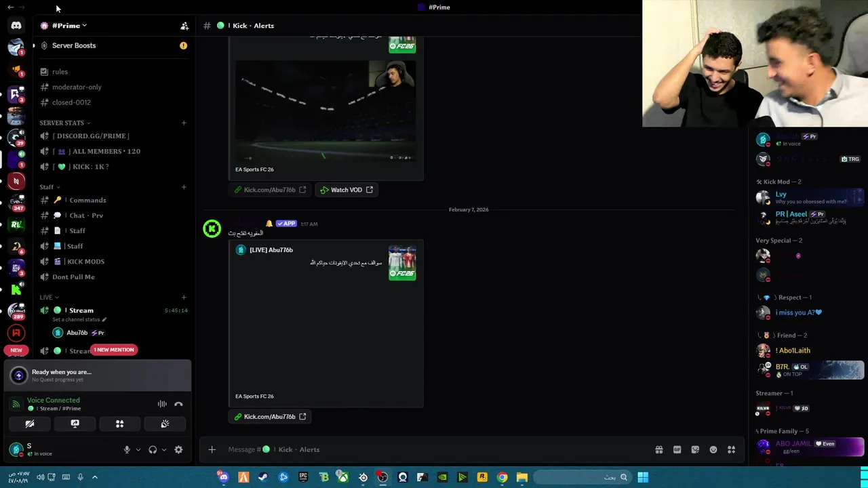Open the emoji picker

(x=713, y=449)
